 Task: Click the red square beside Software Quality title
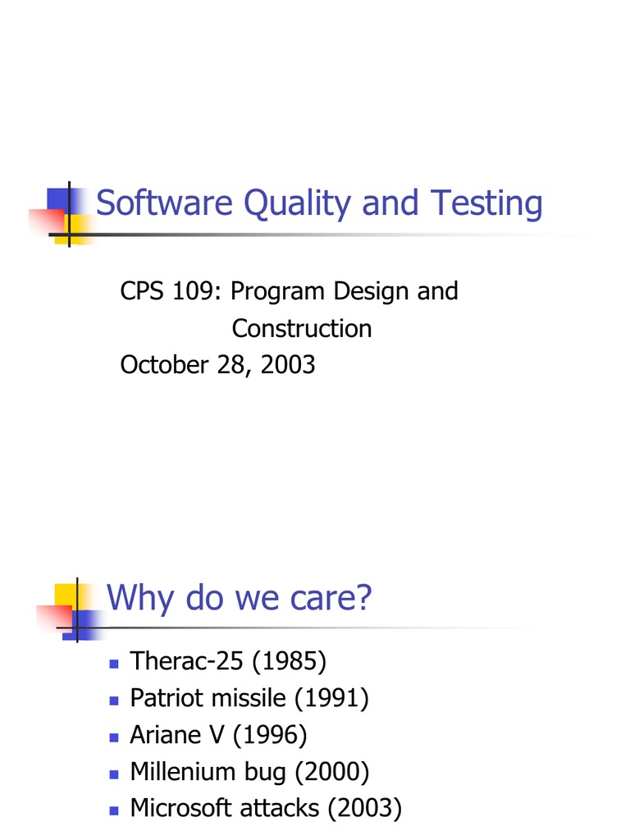46,221
